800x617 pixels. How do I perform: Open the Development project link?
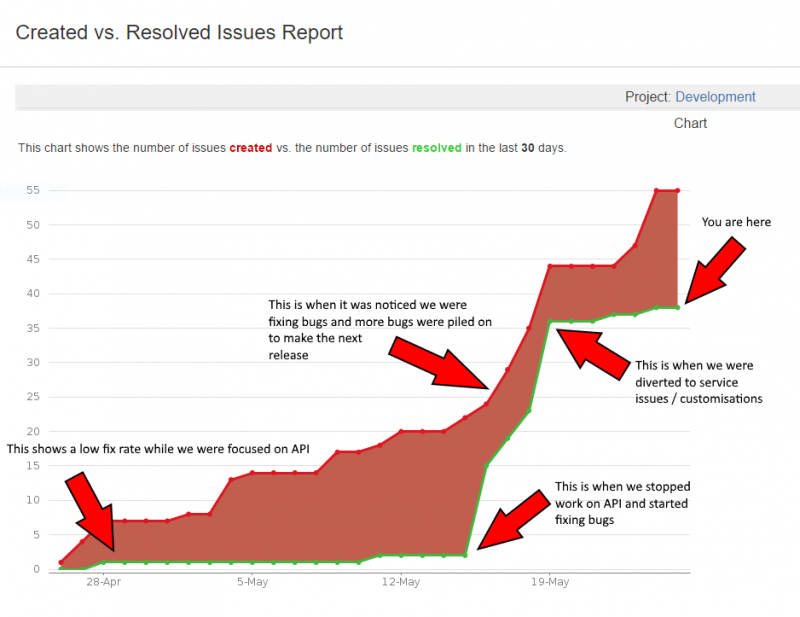(716, 96)
